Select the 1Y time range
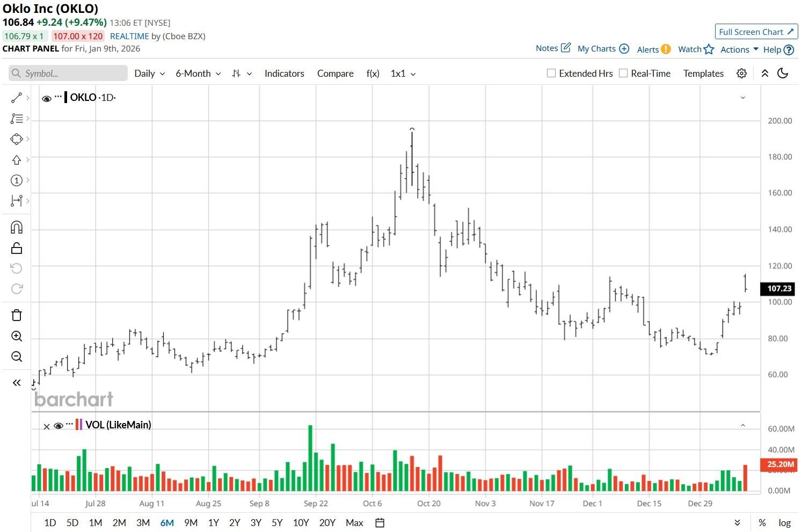The height and width of the screenshot is (532, 809). [214, 523]
